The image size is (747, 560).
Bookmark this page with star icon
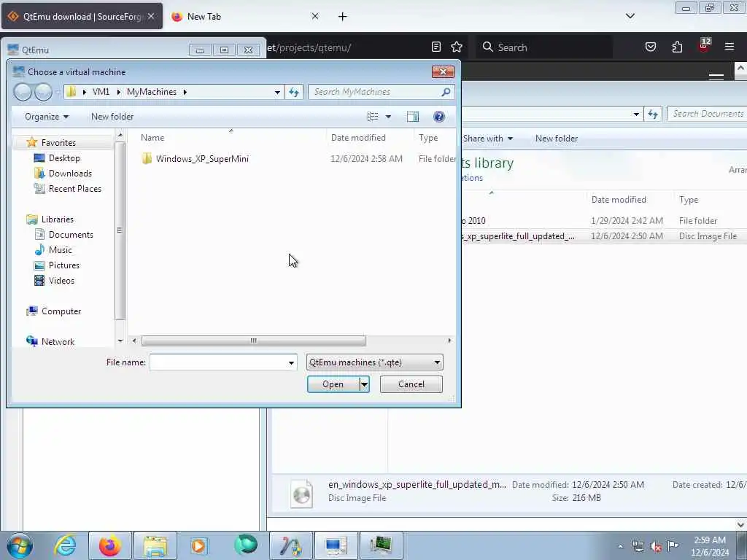[457, 47]
